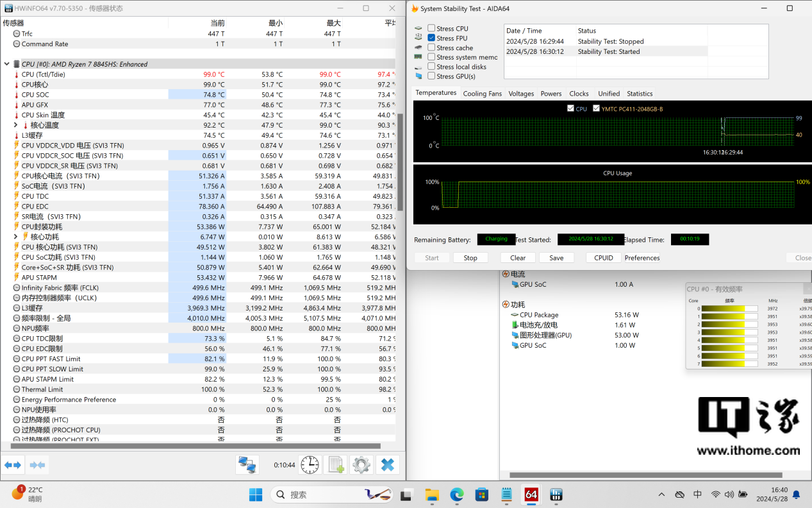Select the CPU SOC temperature row

click(199, 94)
